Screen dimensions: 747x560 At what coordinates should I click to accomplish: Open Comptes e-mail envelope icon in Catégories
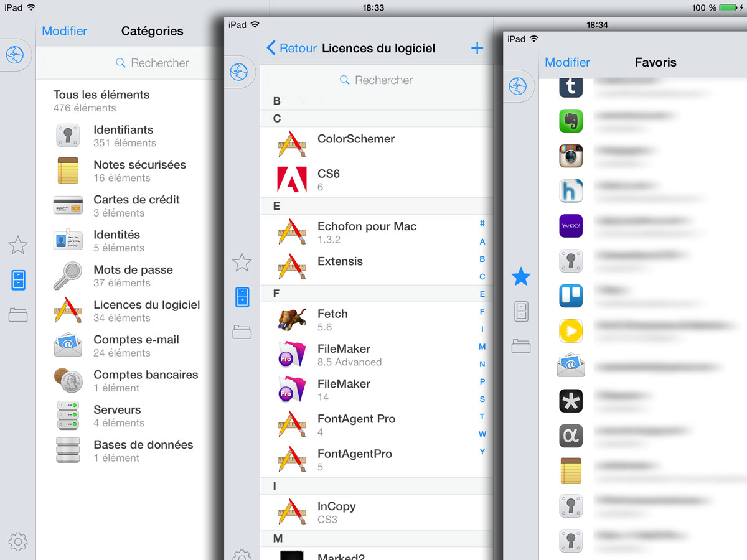click(68, 345)
